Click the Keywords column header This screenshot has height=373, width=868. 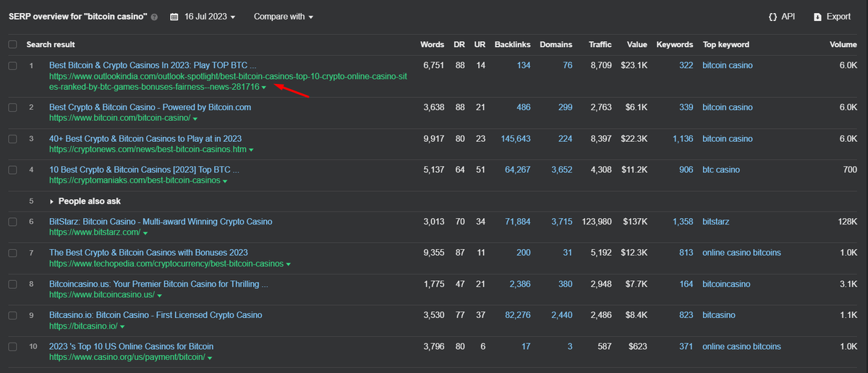click(675, 44)
